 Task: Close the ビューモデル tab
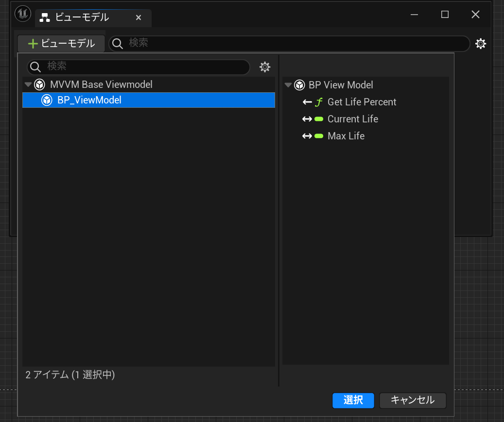[x=139, y=17]
